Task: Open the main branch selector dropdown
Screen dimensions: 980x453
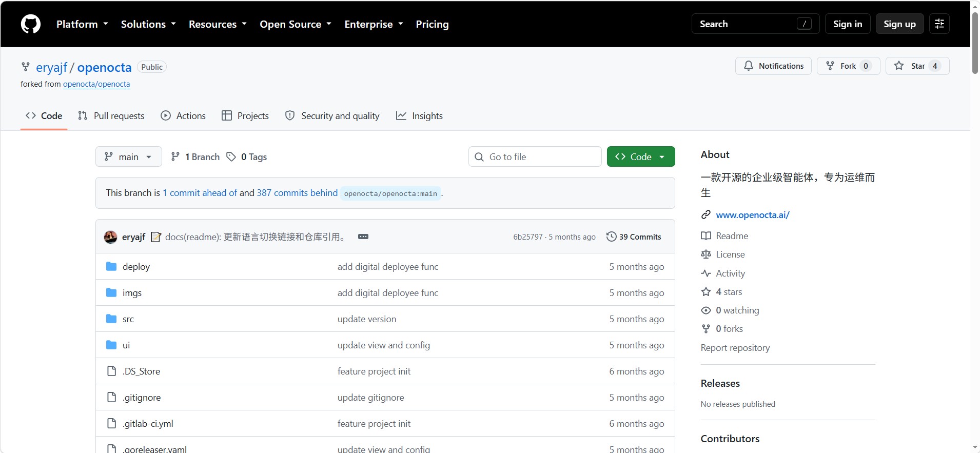Action: click(129, 156)
